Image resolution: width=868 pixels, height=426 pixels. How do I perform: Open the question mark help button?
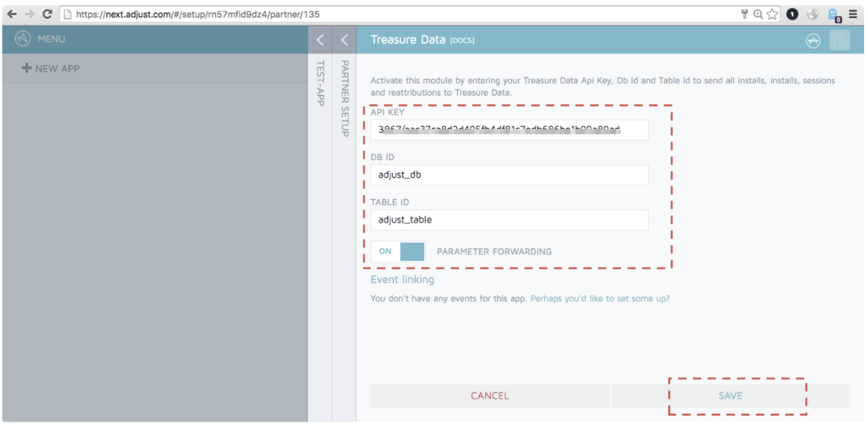[x=840, y=40]
